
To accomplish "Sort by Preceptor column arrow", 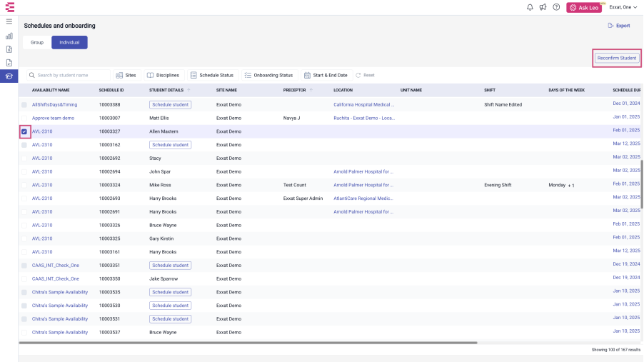I will coord(311,90).
